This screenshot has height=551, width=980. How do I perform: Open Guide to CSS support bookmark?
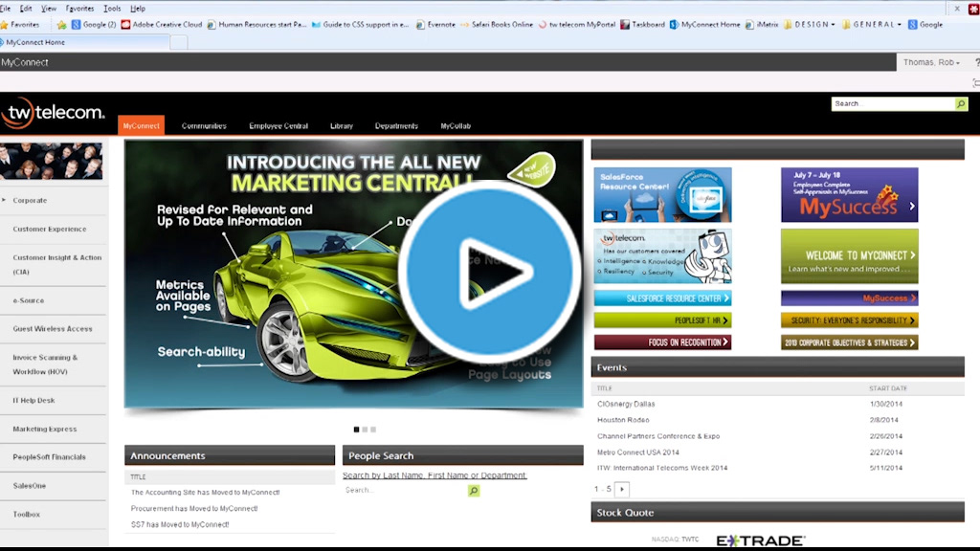pos(360,24)
